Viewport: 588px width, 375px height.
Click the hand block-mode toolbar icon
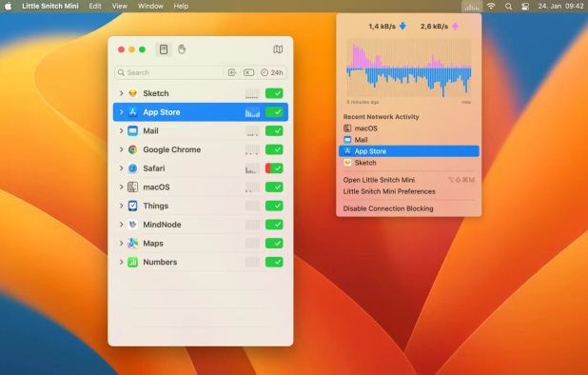click(x=182, y=49)
